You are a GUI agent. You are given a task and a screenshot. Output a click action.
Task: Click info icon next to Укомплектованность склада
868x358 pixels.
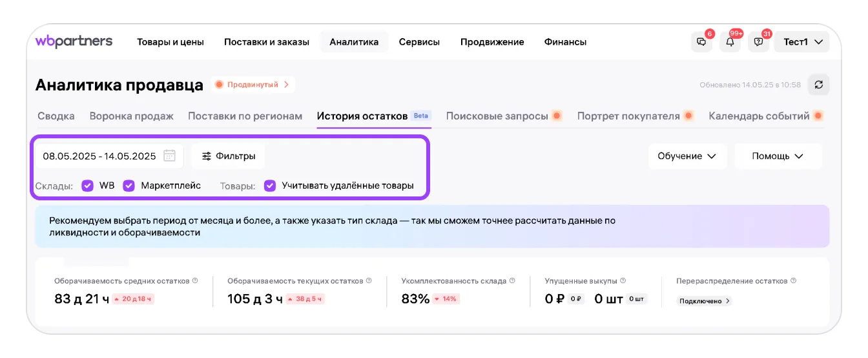513,281
